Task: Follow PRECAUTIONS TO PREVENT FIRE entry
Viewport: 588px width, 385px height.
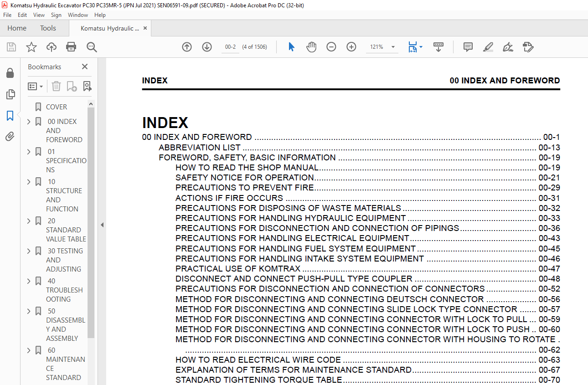Action: (245, 188)
